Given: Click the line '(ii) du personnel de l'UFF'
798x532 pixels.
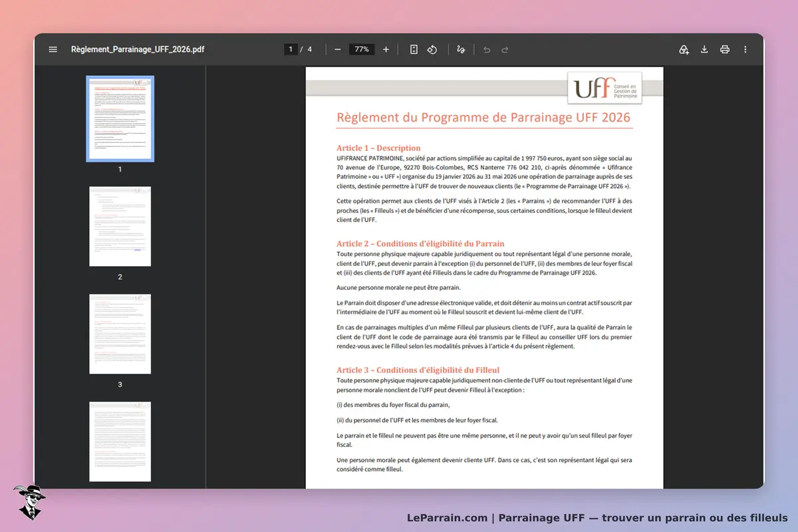Looking at the screenshot, I should [417, 420].
